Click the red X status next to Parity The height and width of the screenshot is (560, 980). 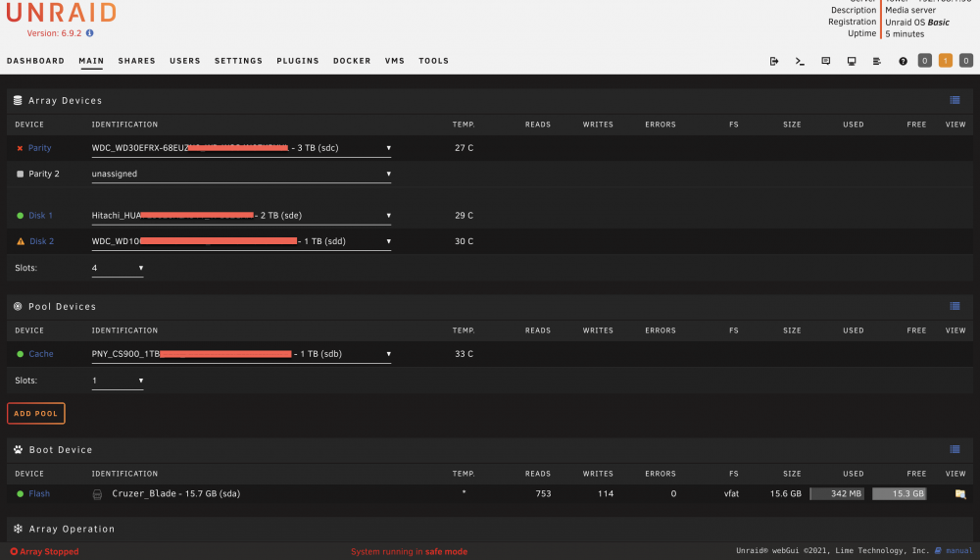coord(20,148)
